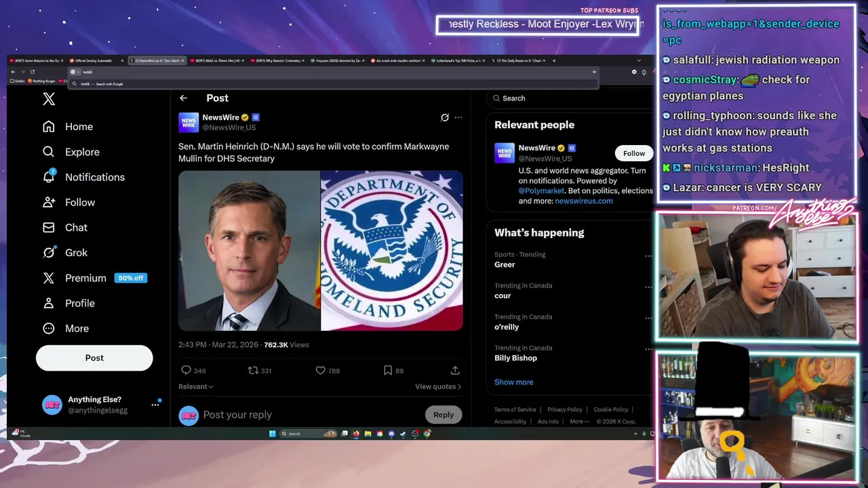868x488 pixels.
Task: Open Premium in the sidebar
Action: pyautogui.click(x=94, y=278)
